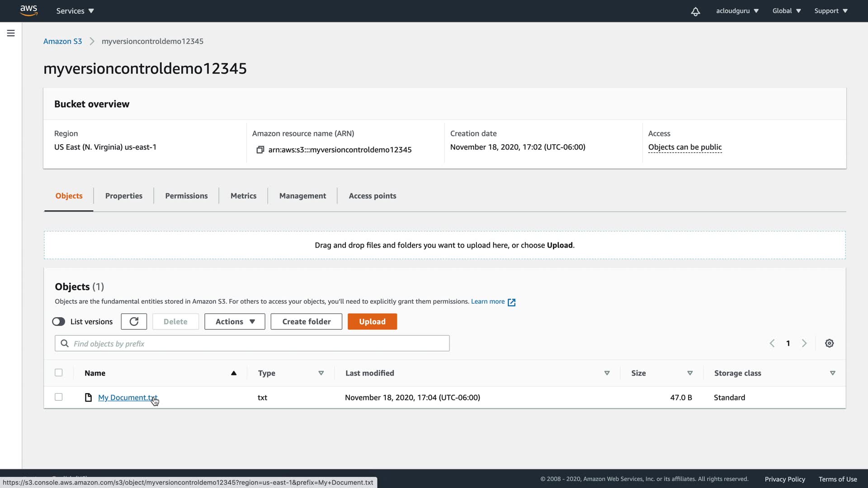Screen dimensions: 868x488
Task: Go to next page of objects
Action: coord(804,343)
